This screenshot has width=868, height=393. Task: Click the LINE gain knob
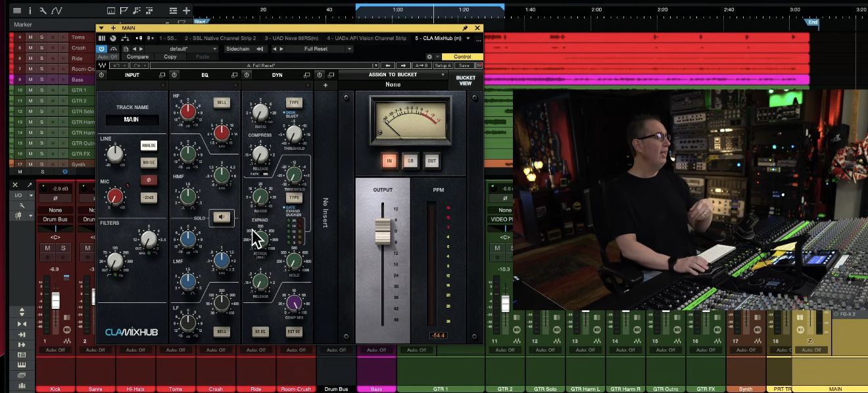pyautogui.click(x=114, y=154)
